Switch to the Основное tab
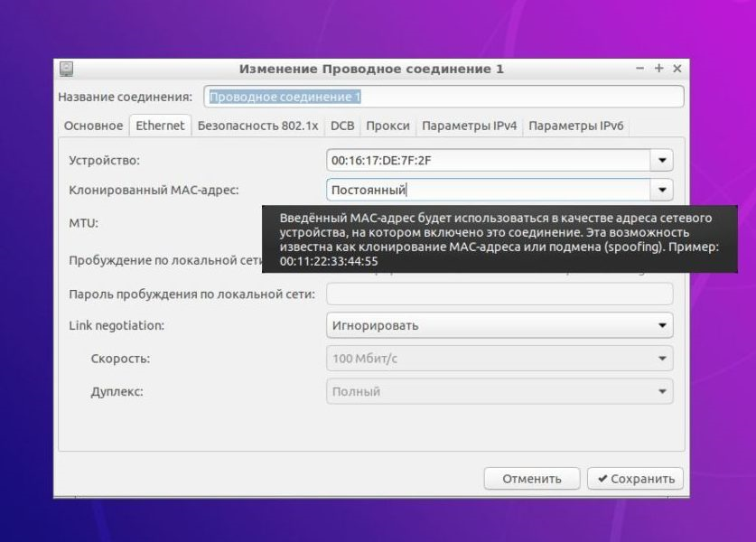Viewport: 756px width, 542px height. pyautogui.click(x=93, y=126)
